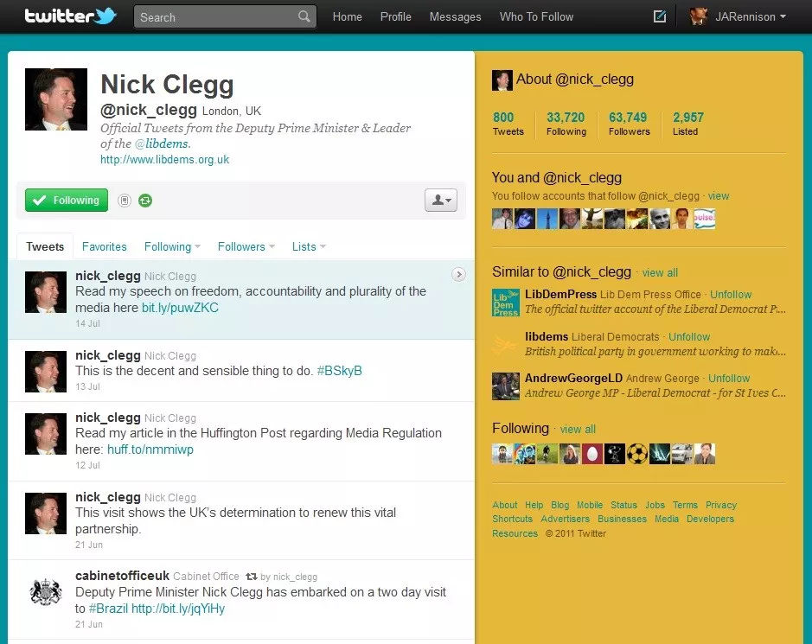The image size is (812, 644).
Task: Switch to the Favorites tab
Action: 104,246
